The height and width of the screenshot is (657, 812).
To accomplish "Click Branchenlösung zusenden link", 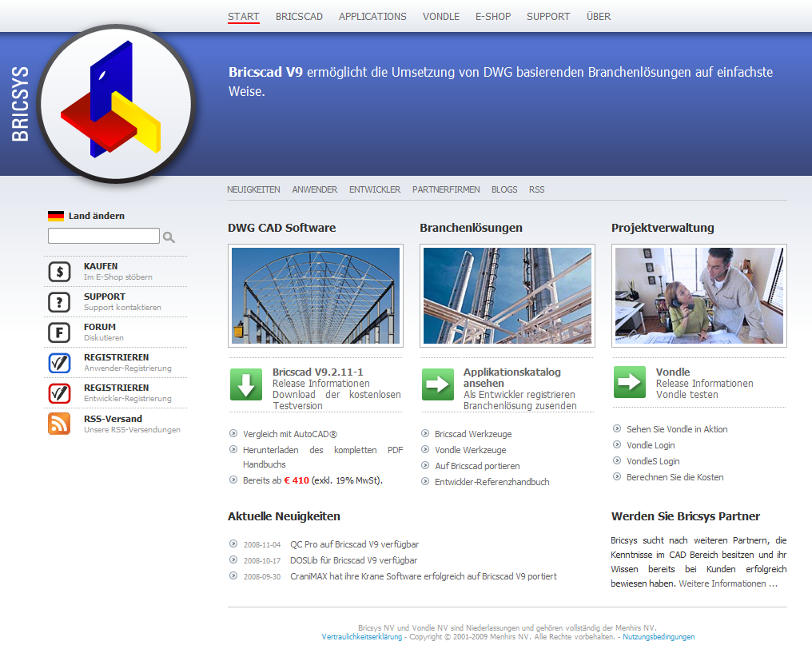I will tap(520, 406).
